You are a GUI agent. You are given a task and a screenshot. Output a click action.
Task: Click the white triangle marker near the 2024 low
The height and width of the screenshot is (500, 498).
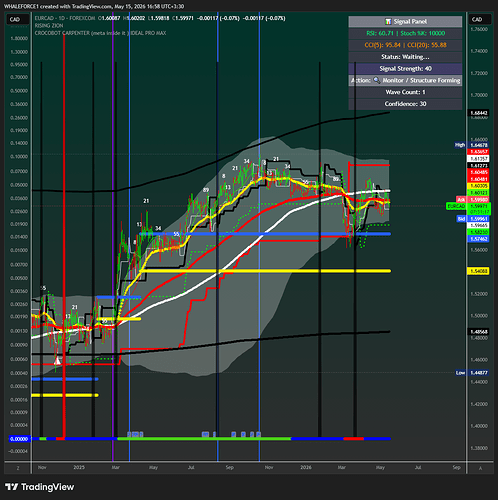[x=58, y=360]
